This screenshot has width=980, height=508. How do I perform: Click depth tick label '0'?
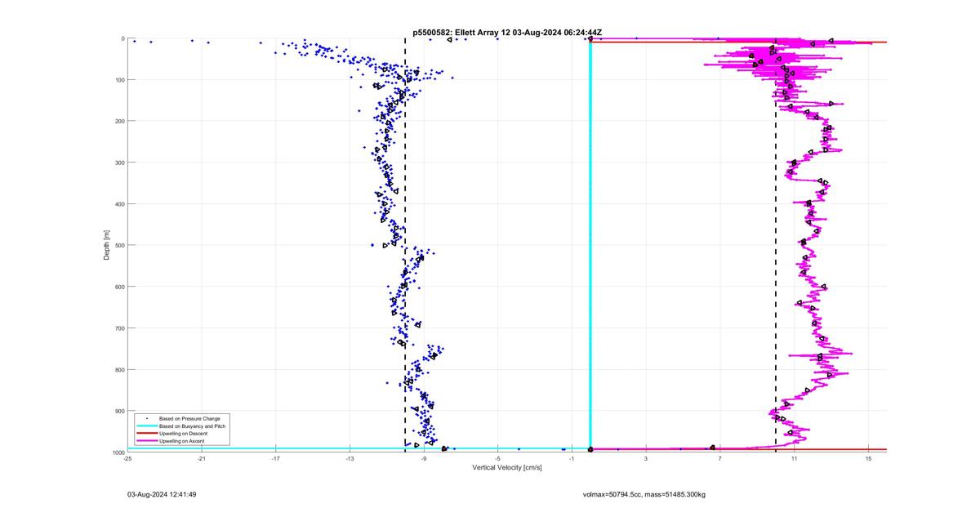pyautogui.click(x=122, y=38)
